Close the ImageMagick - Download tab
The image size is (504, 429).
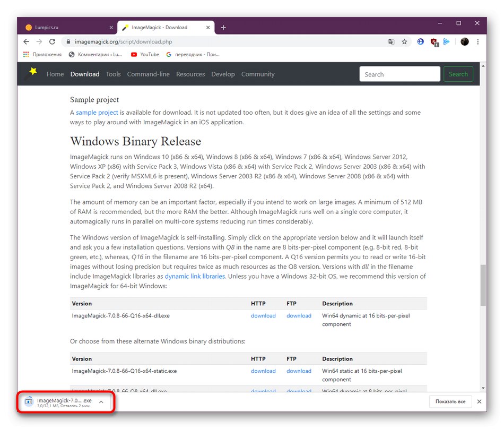tap(208, 27)
